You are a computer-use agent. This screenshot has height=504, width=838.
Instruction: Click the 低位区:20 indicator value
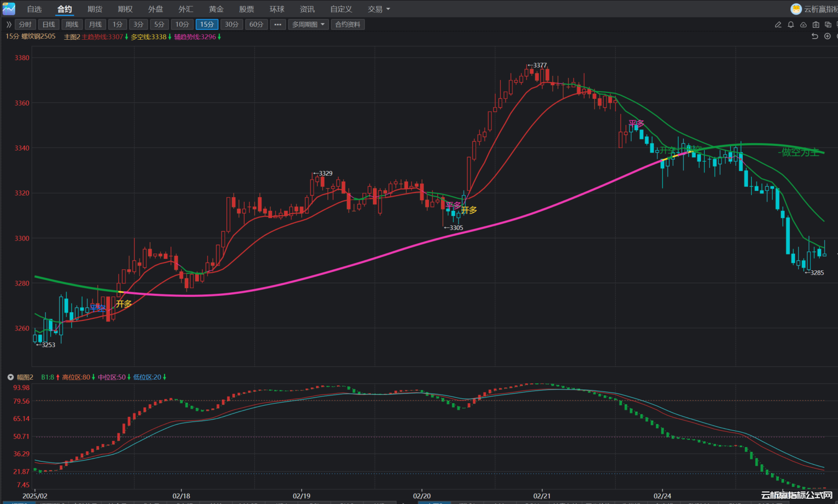click(147, 377)
